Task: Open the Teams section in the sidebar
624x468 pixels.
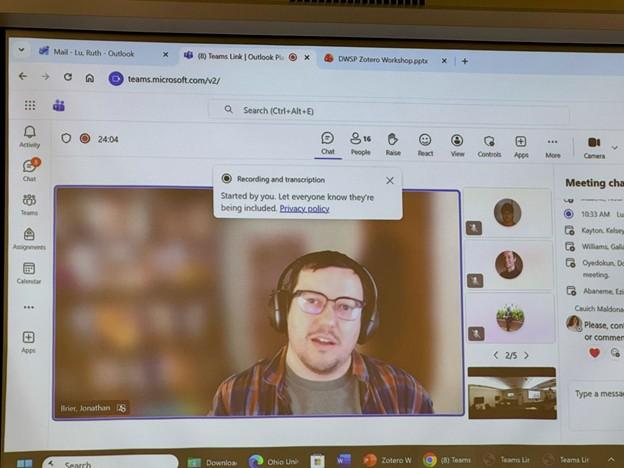Action: (29, 205)
